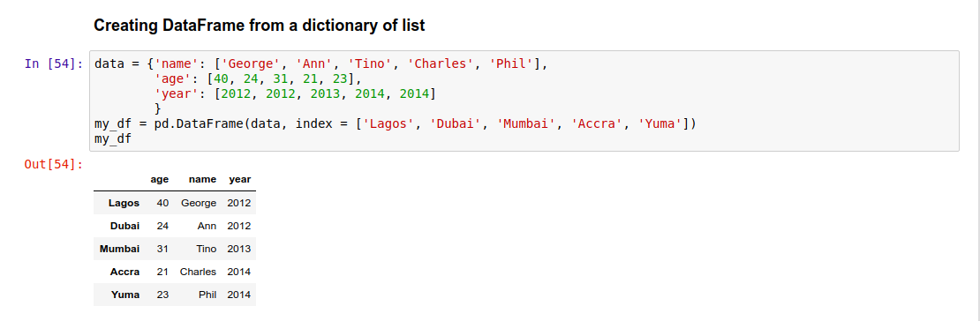This screenshot has width=980, height=321.
Task: Click 'pd.DataFrame' in the code
Action: tap(200, 123)
